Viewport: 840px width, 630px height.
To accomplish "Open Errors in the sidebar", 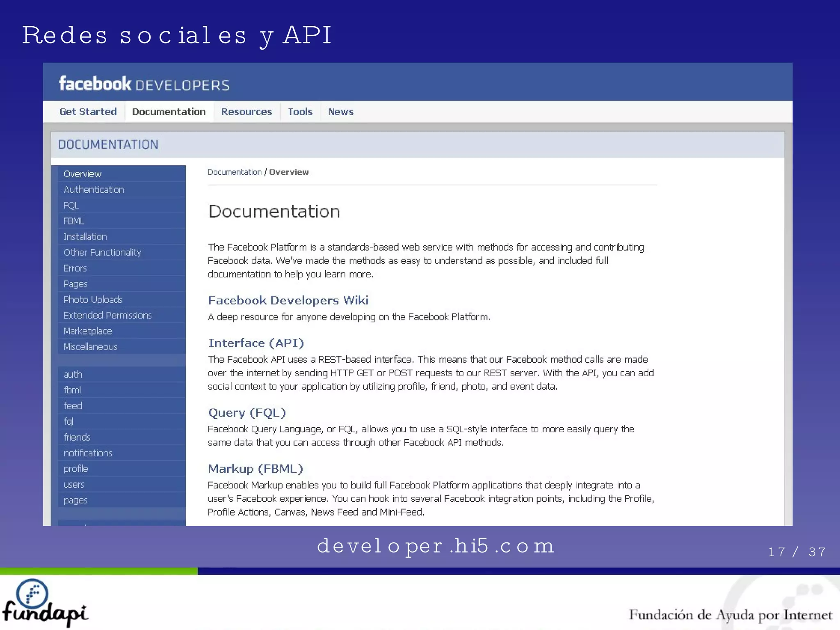I will pos(122,268).
